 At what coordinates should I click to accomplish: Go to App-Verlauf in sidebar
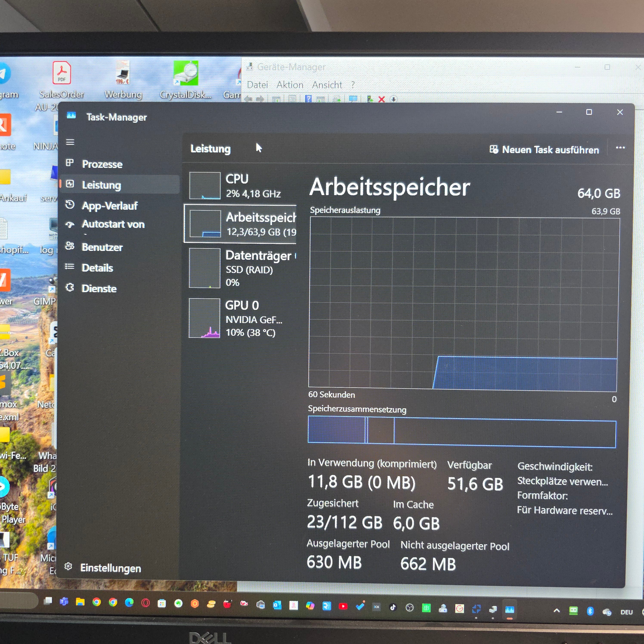109,206
